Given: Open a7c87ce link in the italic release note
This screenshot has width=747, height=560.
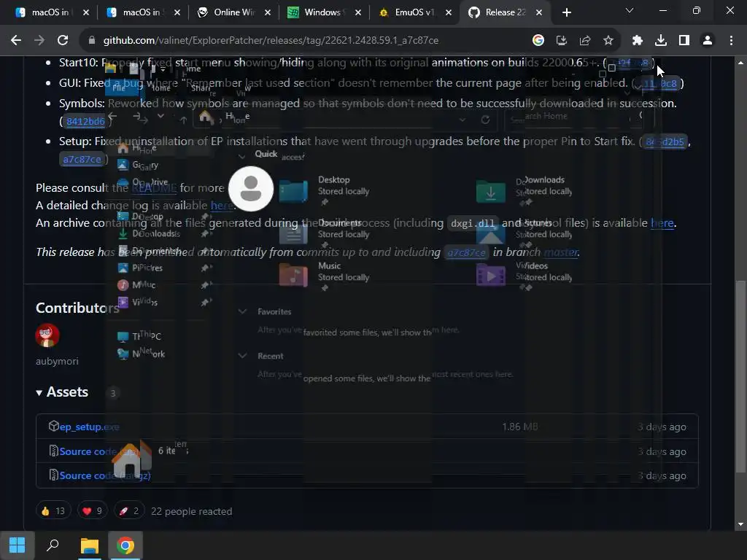Looking at the screenshot, I should (466, 252).
